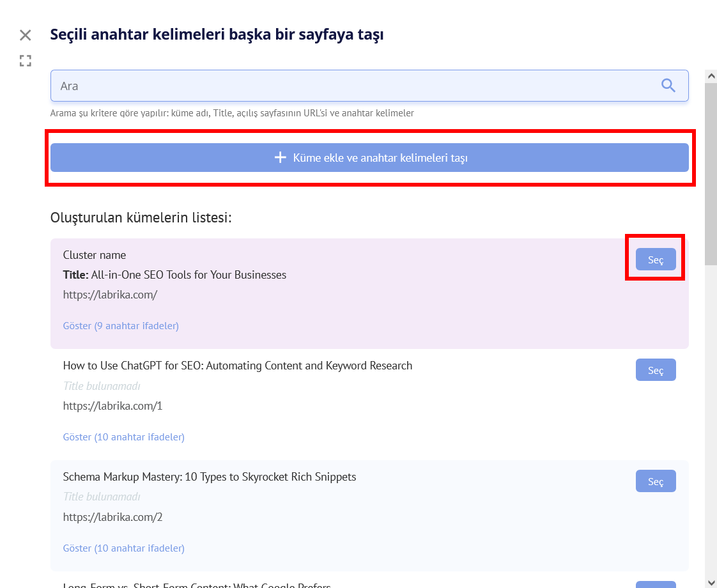The height and width of the screenshot is (588, 717).
Task: Click the scrollbar up arrow
Action: (711, 75)
